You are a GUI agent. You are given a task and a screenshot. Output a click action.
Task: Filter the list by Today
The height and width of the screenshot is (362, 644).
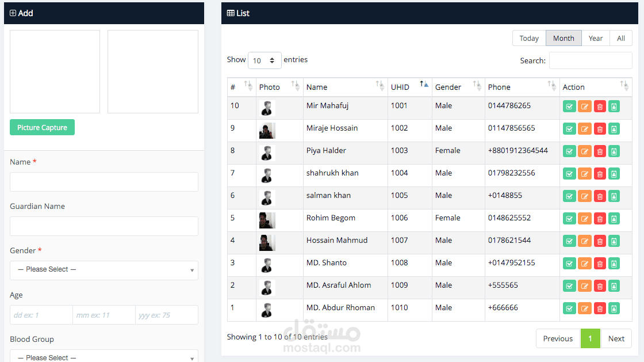(529, 38)
